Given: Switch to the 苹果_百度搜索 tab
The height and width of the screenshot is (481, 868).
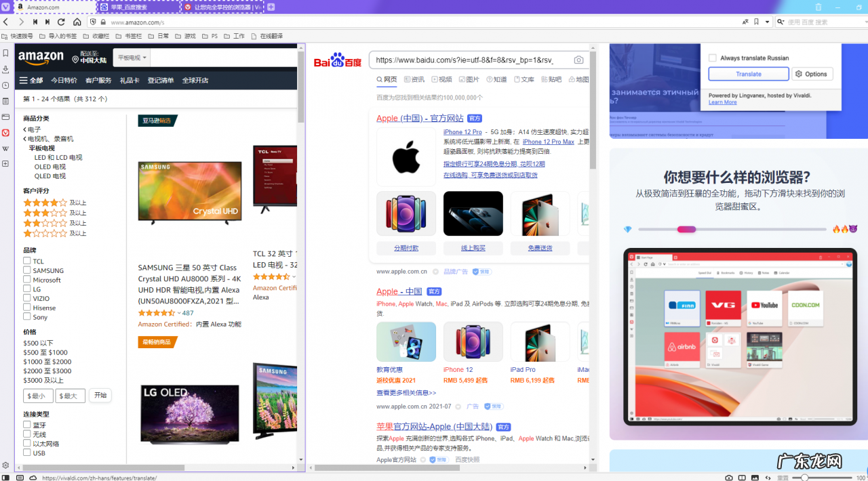Looking at the screenshot, I should click(139, 7).
